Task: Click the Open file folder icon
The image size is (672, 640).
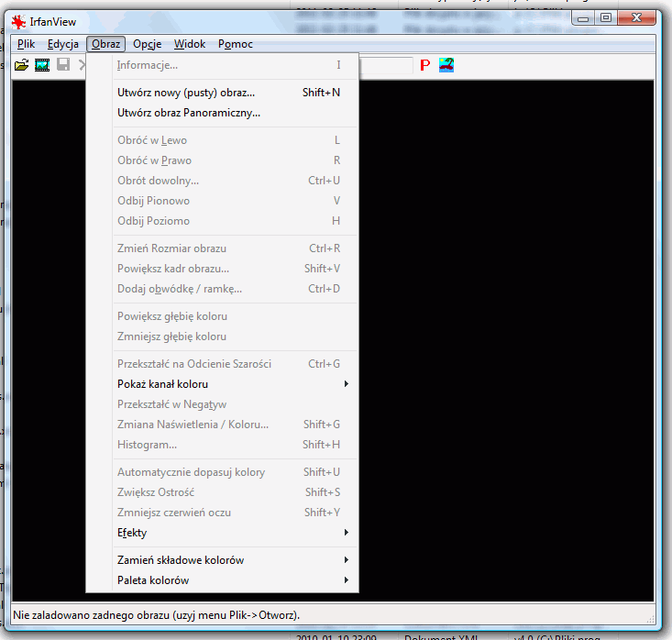Action: coord(21,65)
